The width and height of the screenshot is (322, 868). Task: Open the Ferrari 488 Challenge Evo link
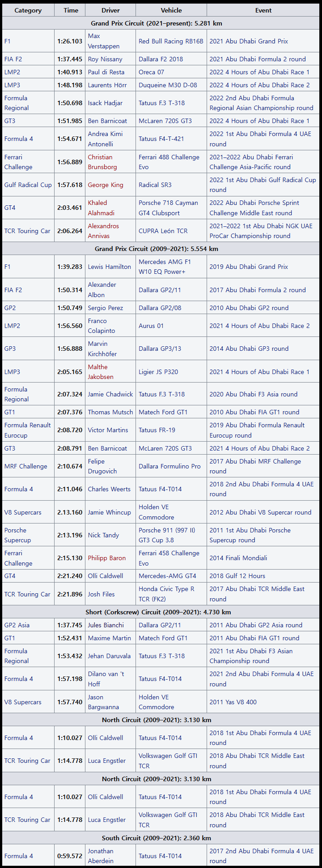[x=169, y=162]
